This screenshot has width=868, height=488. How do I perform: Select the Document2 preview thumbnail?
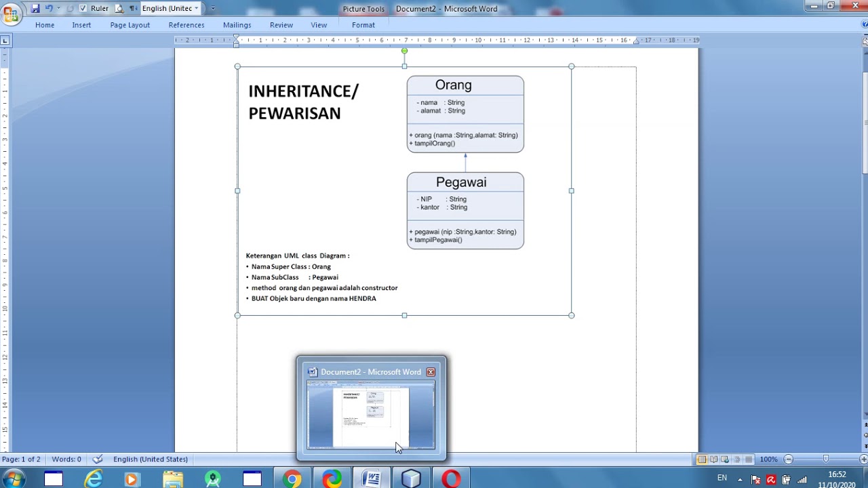coord(371,415)
